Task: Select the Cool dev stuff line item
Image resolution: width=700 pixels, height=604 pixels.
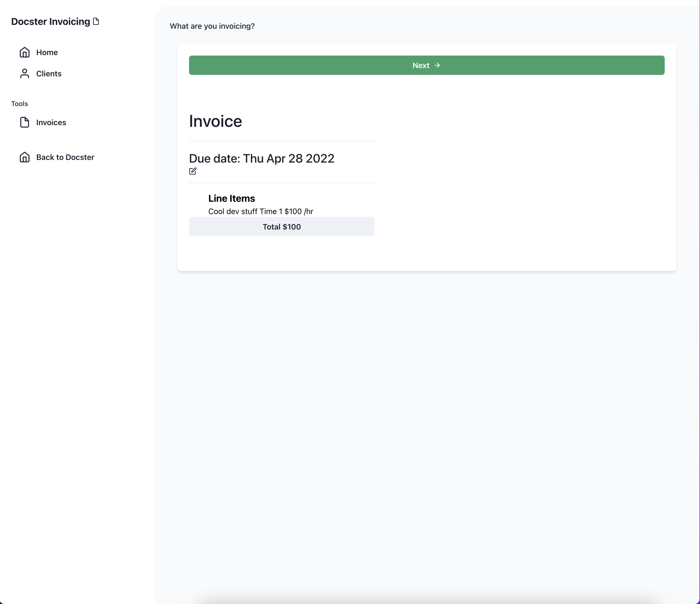Action: (x=261, y=211)
